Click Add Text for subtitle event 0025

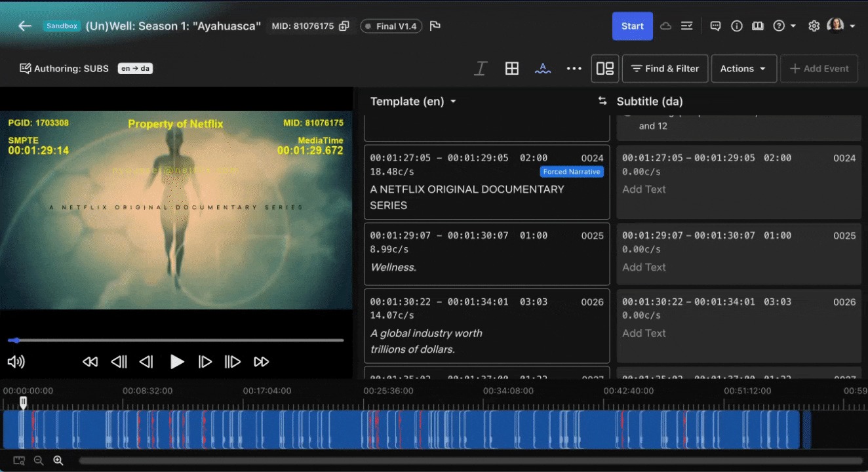pos(644,267)
